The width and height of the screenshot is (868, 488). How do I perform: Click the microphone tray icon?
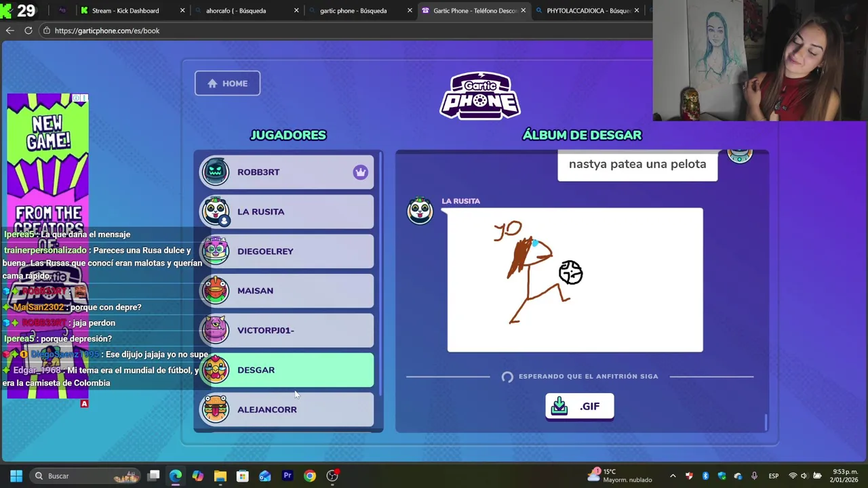[x=754, y=476]
